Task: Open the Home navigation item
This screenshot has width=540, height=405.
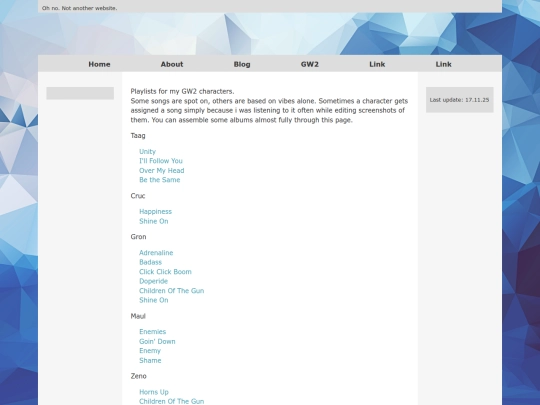Action: pos(99,64)
